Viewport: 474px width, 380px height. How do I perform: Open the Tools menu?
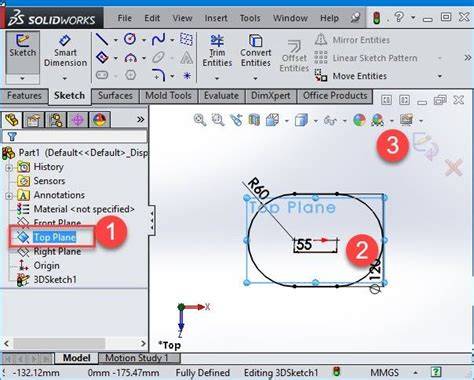coord(250,18)
